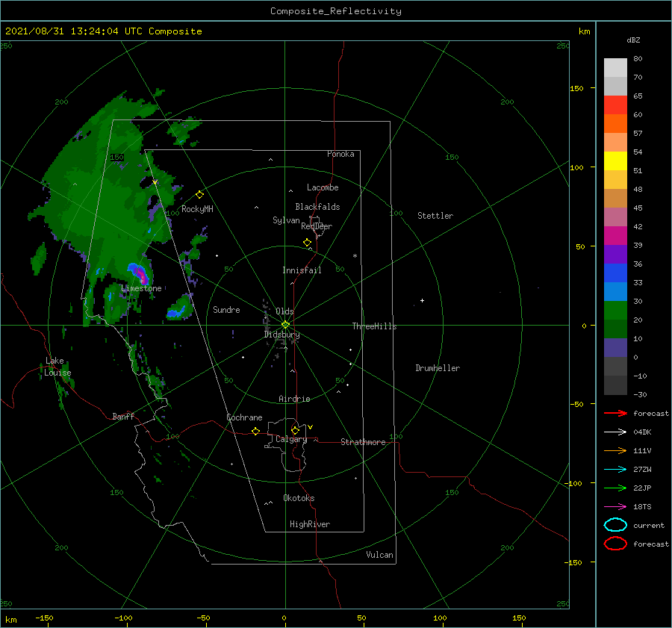The width and height of the screenshot is (672, 628).
Task: Click the Lacombe town label
Action: click(x=323, y=187)
